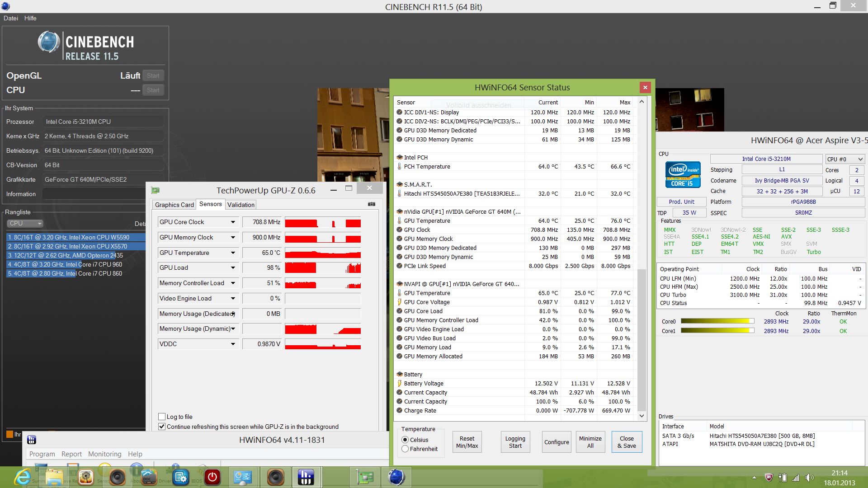Open the HWiNFO64 Monitoring menu
Screen dimensions: 868x488
[104, 454]
